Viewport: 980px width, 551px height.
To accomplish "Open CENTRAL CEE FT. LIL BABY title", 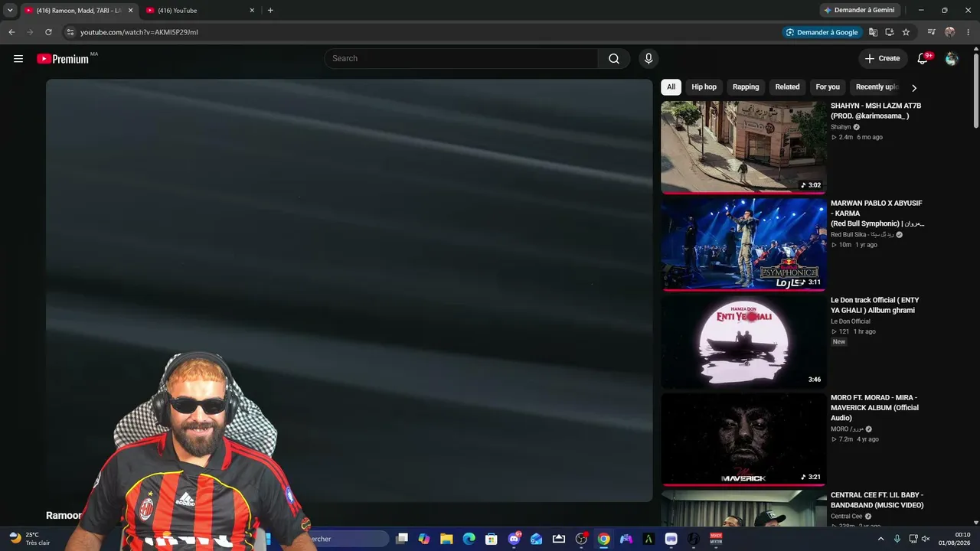I will (877, 500).
